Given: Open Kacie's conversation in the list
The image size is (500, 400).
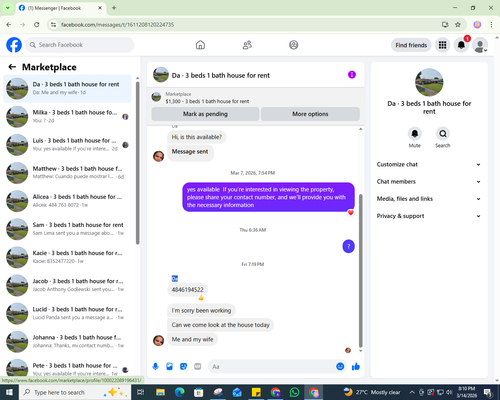Looking at the screenshot, I should pos(67,257).
